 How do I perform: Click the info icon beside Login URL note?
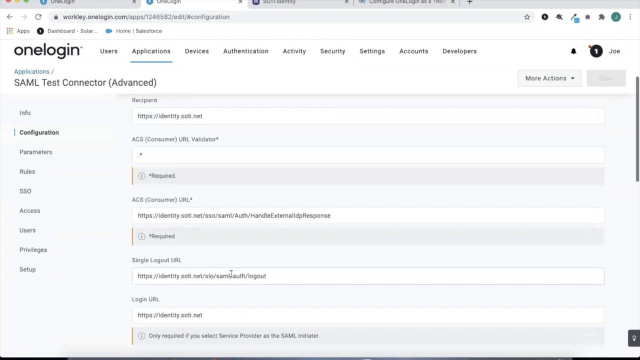point(142,336)
